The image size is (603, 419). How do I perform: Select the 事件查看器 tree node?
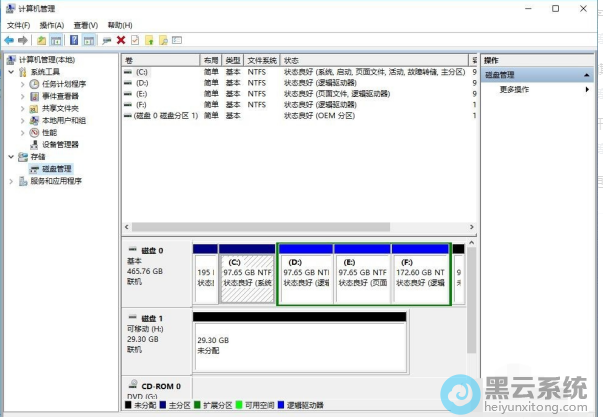coord(62,96)
